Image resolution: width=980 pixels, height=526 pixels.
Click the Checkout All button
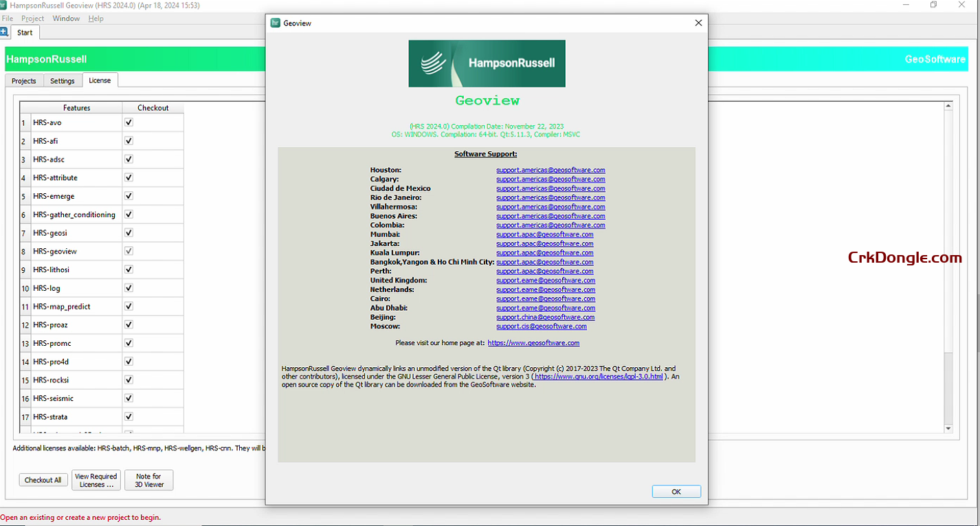(x=43, y=480)
